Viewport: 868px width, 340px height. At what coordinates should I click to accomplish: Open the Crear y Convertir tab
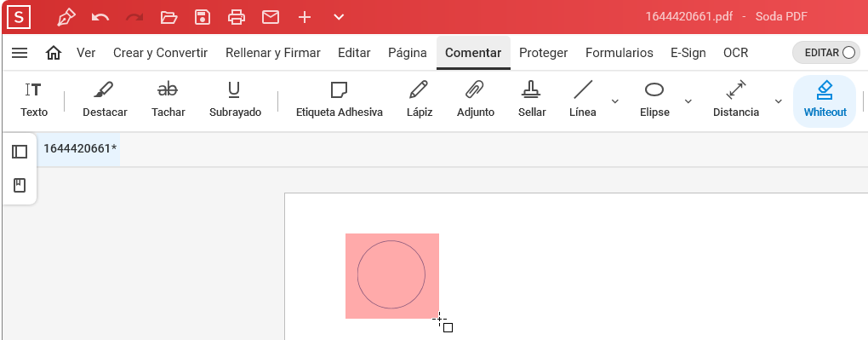161,53
